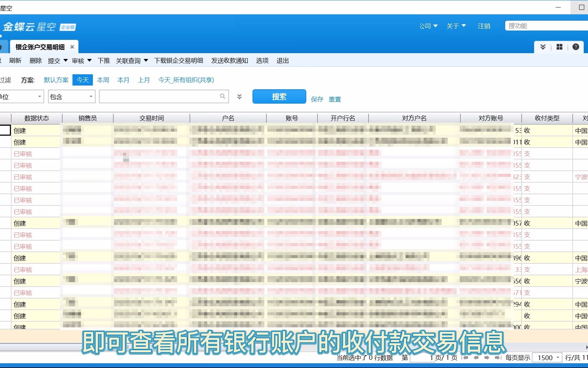The height and width of the screenshot is (368, 588).
Task: Click 删除 in the toolbar
Action: [36, 61]
